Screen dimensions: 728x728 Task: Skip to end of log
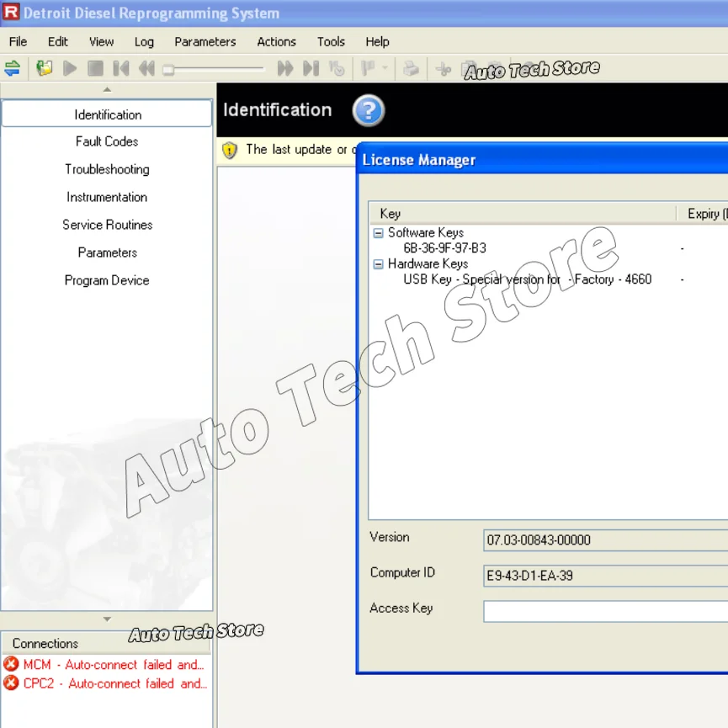pos(311,69)
